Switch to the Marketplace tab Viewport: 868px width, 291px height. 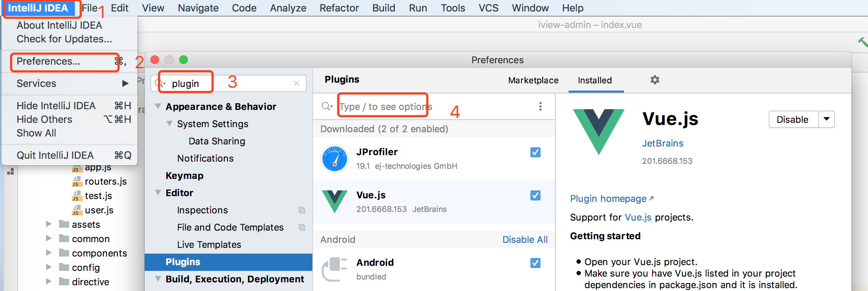[533, 80]
